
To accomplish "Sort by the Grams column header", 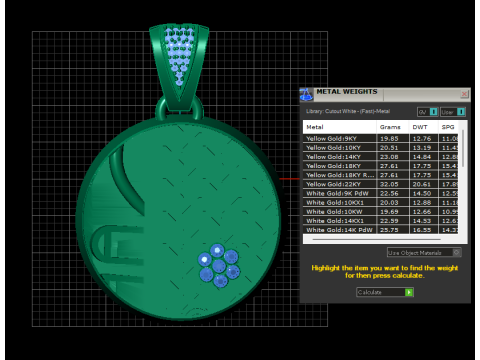I will 393,127.
